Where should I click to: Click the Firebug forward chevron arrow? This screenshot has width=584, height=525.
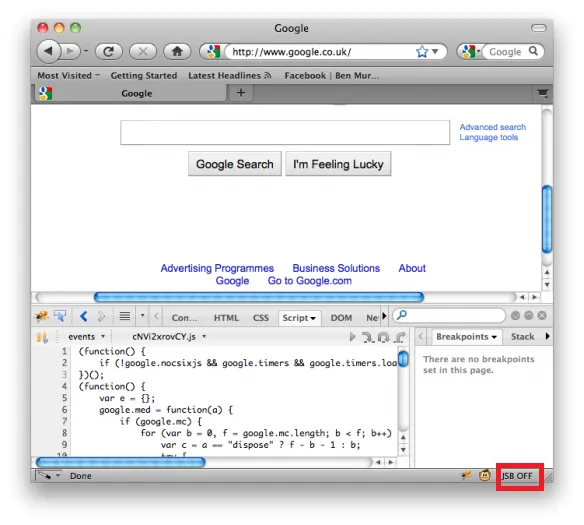[x=101, y=316]
